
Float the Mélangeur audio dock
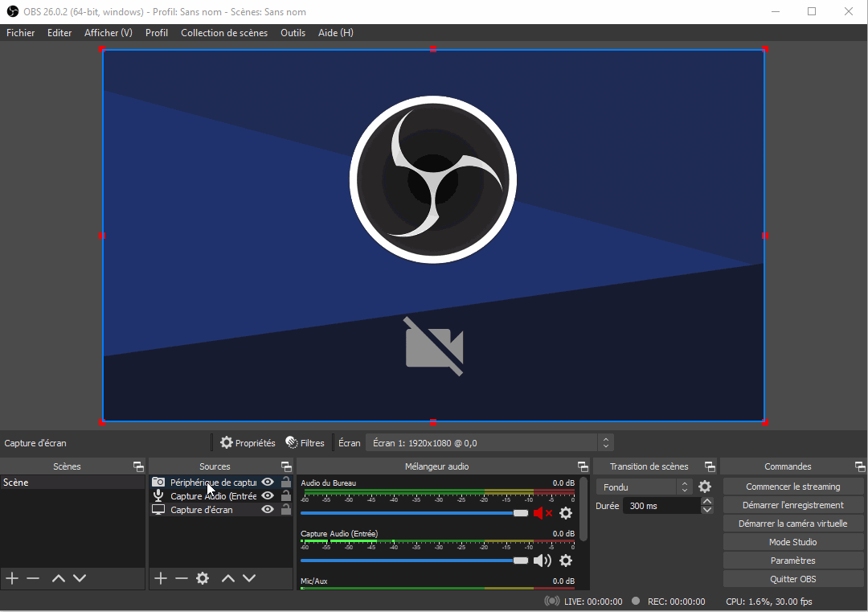(583, 466)
